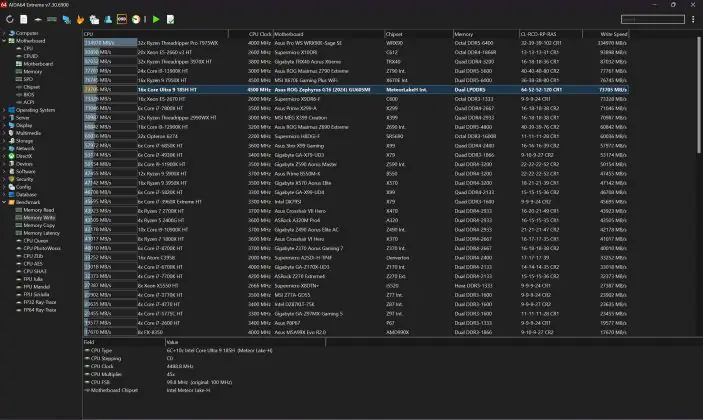Open the FPU Mandel benchmark

click(36, 286)
